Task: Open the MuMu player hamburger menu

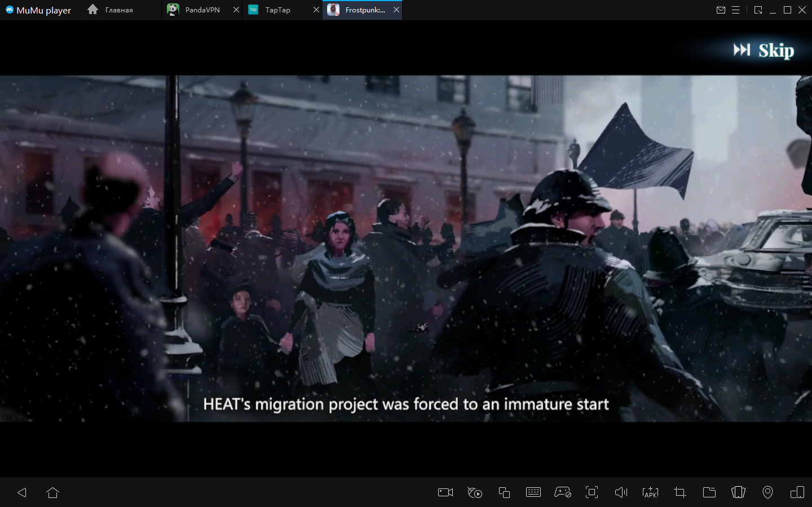Action: (735, 10)
